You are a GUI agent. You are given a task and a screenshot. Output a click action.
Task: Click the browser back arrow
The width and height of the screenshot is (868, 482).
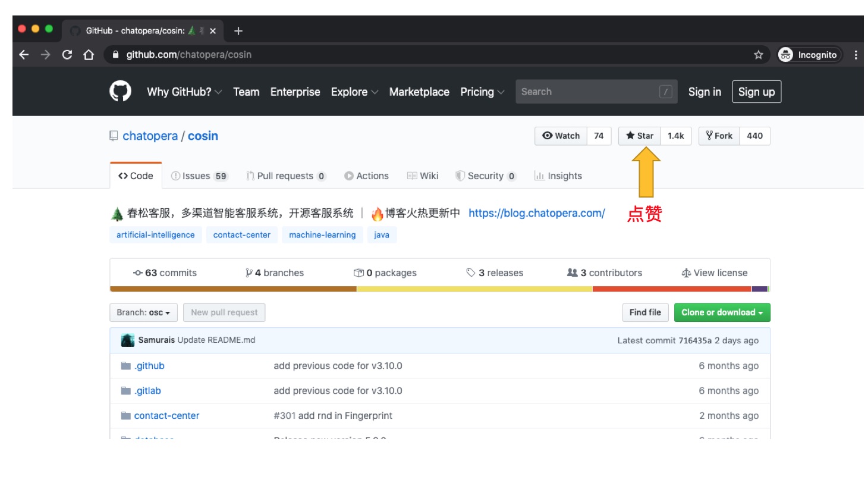click(24, 55)
